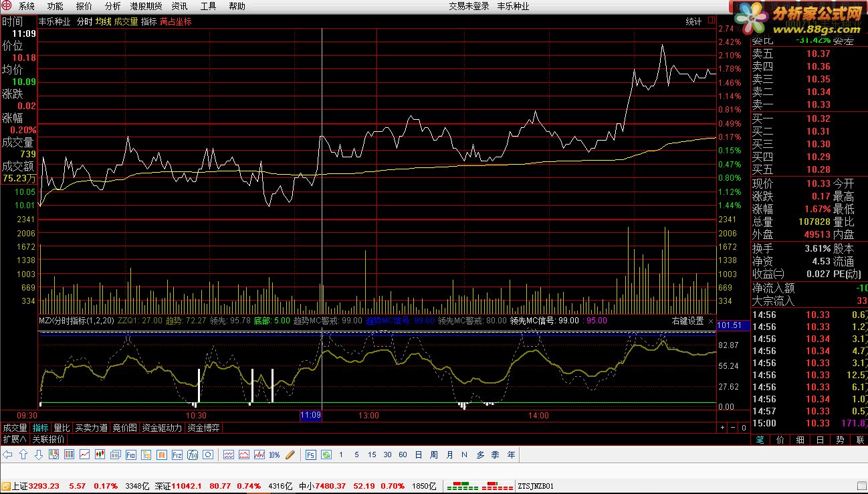The height and width of the screenshot is (494, 868).
Task: Click the F10 company info icon
Action: pos(131,455)
